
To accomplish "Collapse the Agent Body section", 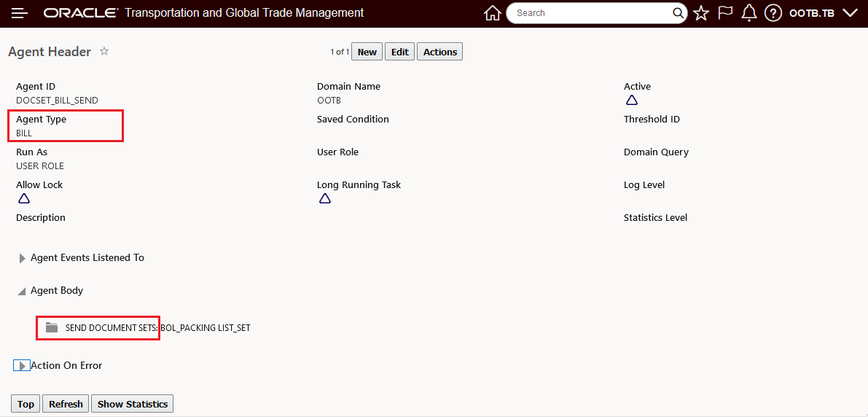I will coord(23,291).
